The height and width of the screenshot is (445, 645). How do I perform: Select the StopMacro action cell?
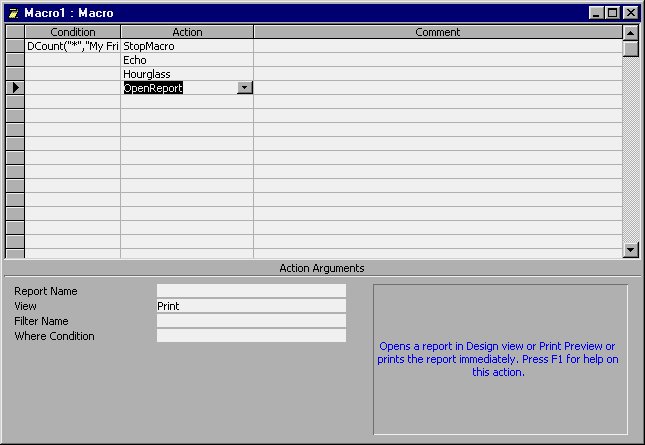coord(186,46)
